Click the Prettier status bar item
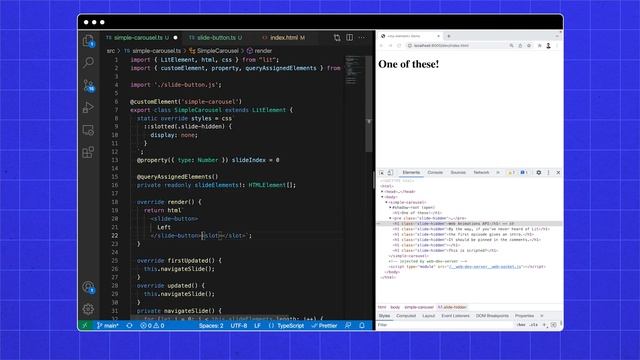The width and height of the screenshot is (640, 360). tap(324, 325)
